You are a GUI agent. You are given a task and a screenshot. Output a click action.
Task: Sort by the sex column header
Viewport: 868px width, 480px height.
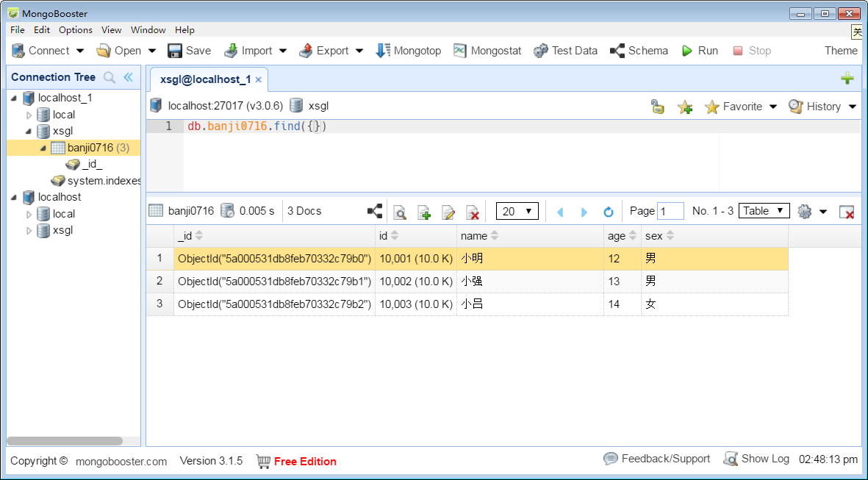(x=714, y=236)
